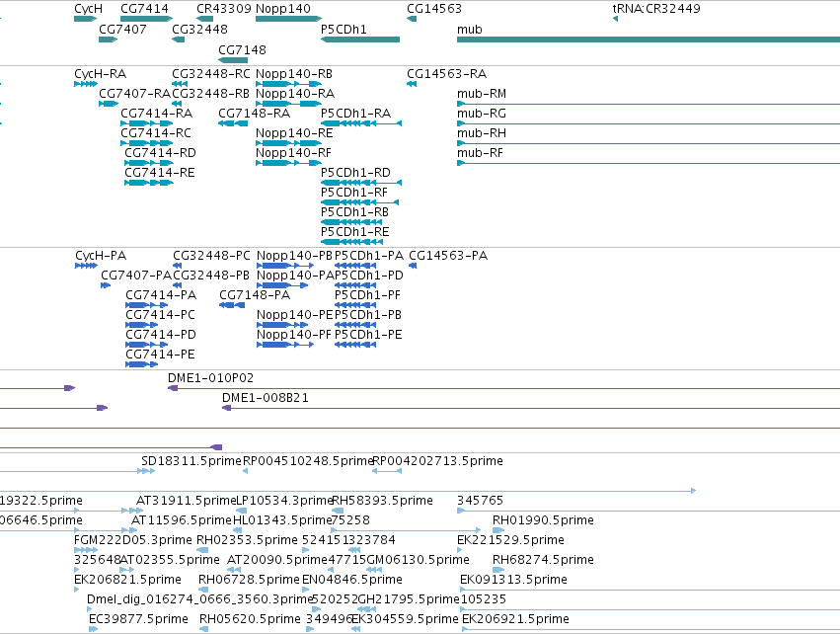This screenshot has width=840, height=634.
Task: Select the Nopp140-RB transcript label
Action: point(294,74)
